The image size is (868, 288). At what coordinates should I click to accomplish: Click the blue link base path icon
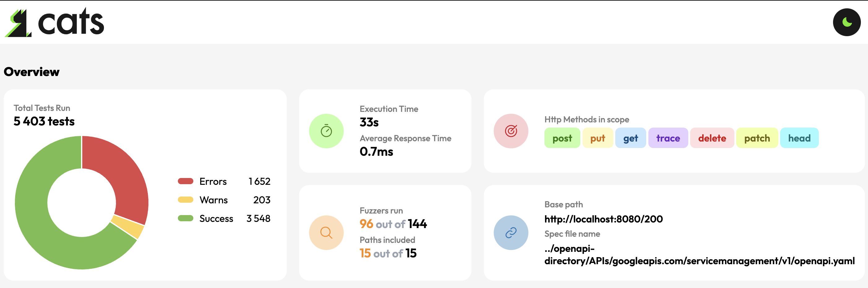pos(510,232)
